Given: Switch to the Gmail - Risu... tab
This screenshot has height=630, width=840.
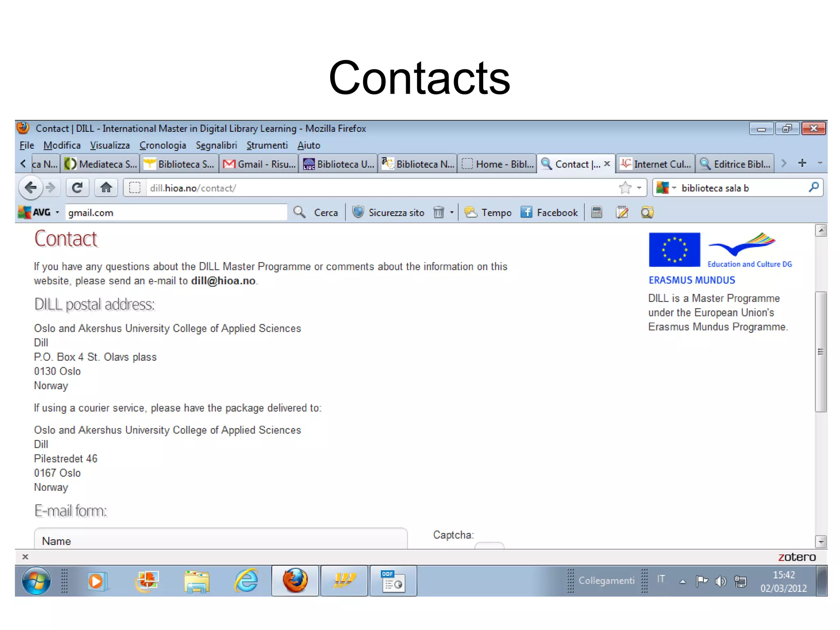Looking at the screenshot, I should click(258, 164).
